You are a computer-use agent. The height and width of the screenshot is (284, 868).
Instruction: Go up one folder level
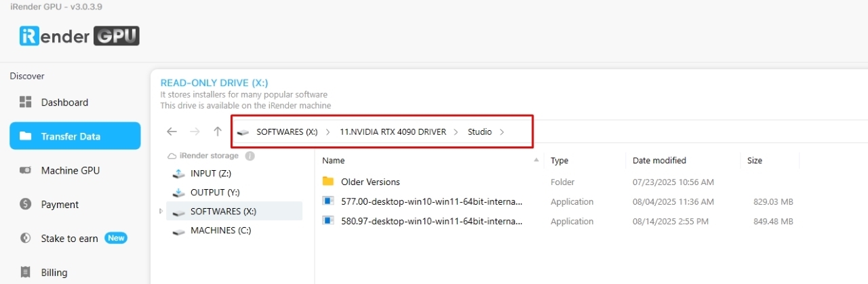click(217, 131)
